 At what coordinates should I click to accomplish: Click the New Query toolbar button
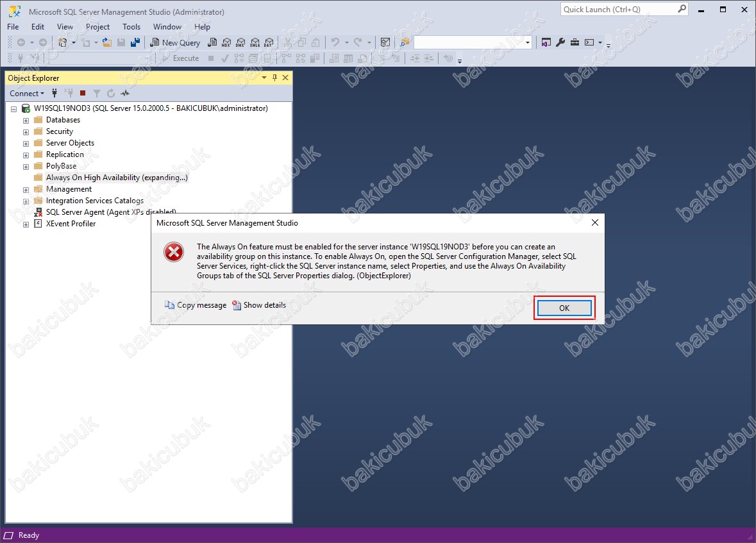tap(175, 42)
